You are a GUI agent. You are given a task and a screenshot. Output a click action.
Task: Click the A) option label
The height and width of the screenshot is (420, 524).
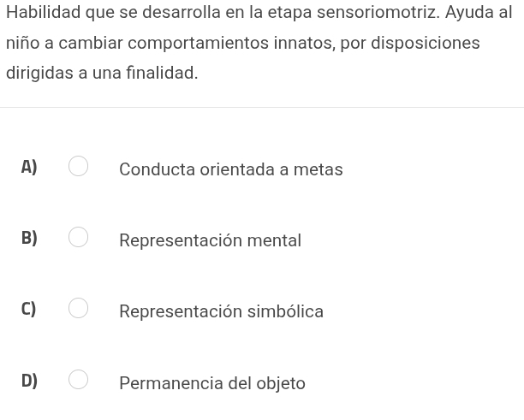pyautogui.click(x=29, y=167)
